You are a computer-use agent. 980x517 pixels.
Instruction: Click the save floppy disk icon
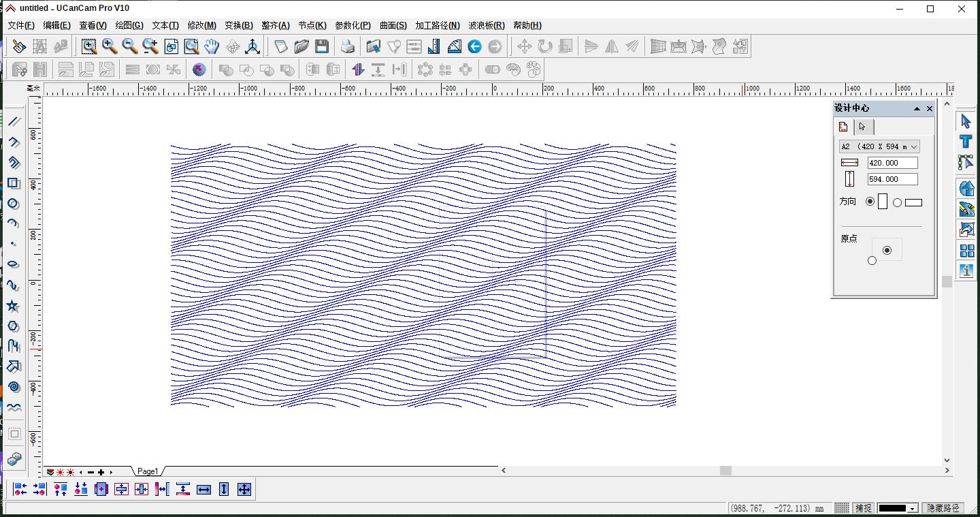coord(322,46)
